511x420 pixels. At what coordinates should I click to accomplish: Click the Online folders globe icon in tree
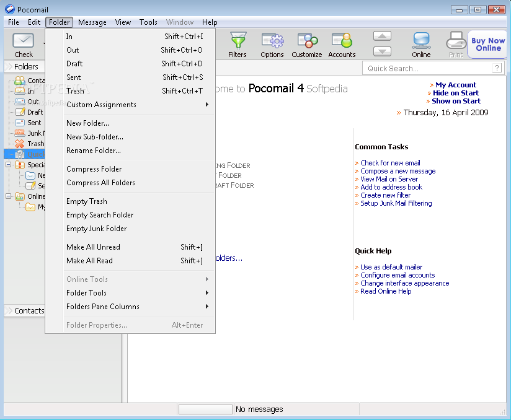coord(20,196)
